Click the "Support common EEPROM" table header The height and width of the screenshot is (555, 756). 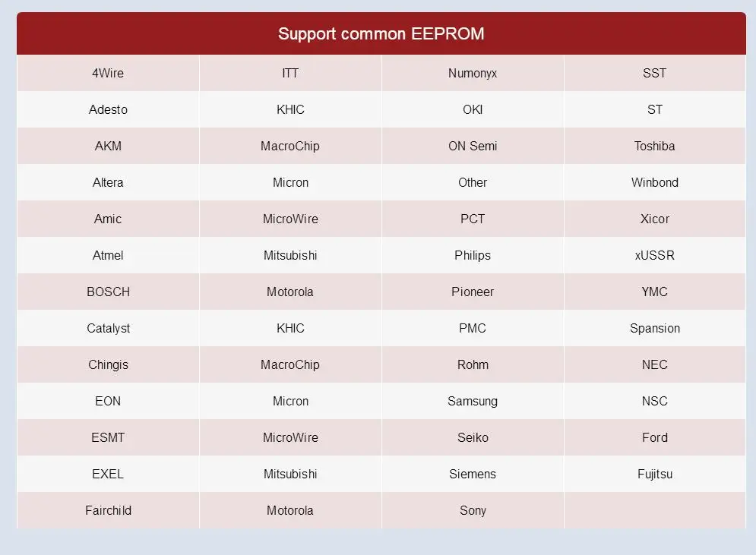(381, 33)
